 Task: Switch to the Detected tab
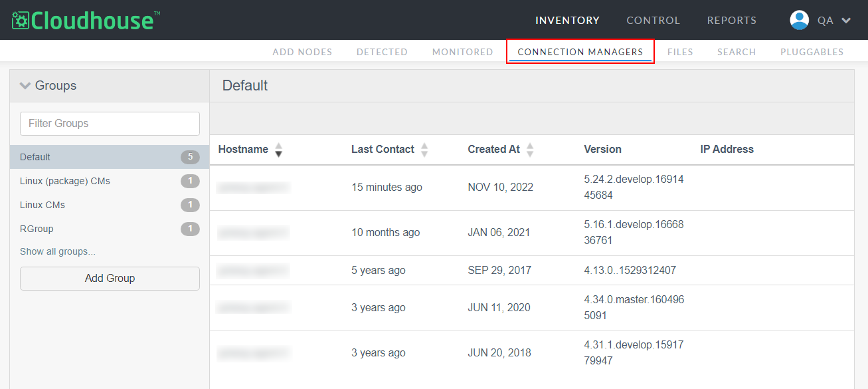coord(382,52)
